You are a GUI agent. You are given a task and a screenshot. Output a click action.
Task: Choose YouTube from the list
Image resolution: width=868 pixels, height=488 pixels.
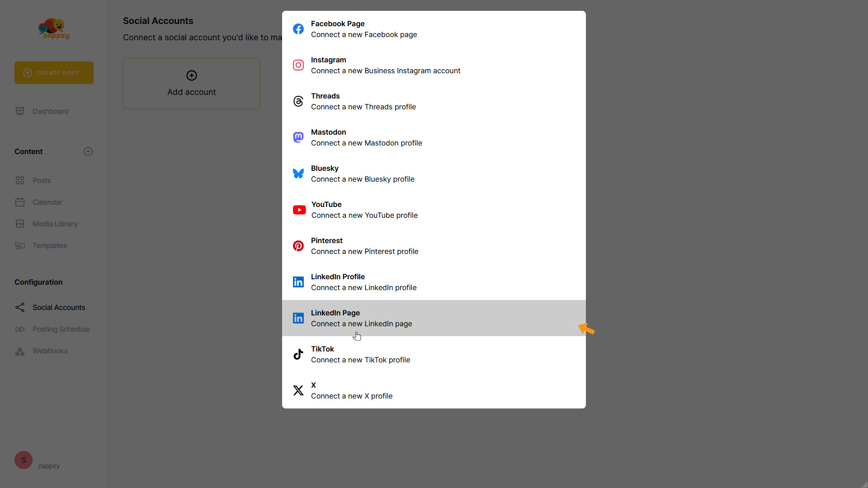(434, 210)
